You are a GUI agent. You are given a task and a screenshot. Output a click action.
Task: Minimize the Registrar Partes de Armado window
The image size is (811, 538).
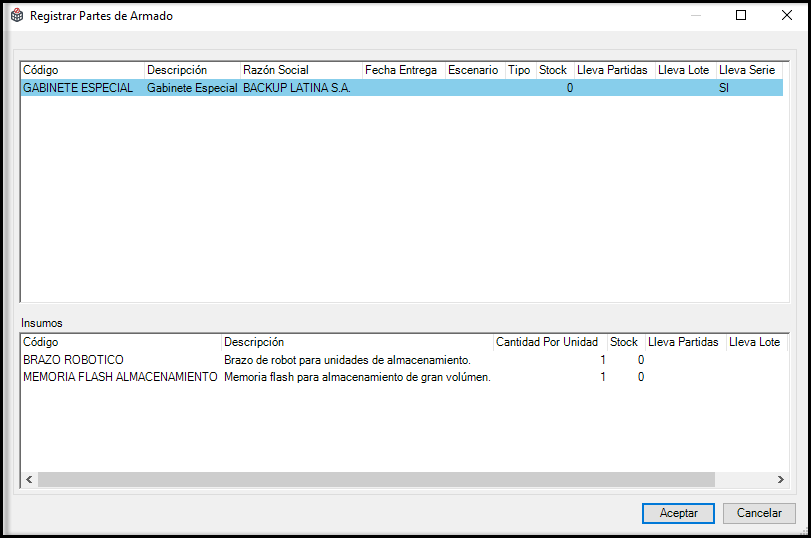pos(696,16)
